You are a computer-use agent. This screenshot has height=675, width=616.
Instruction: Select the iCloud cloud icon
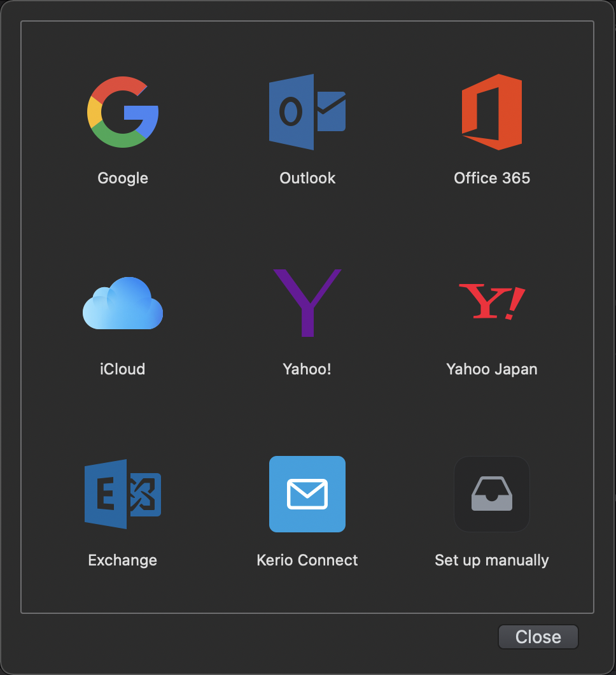(x=123, y=303)
